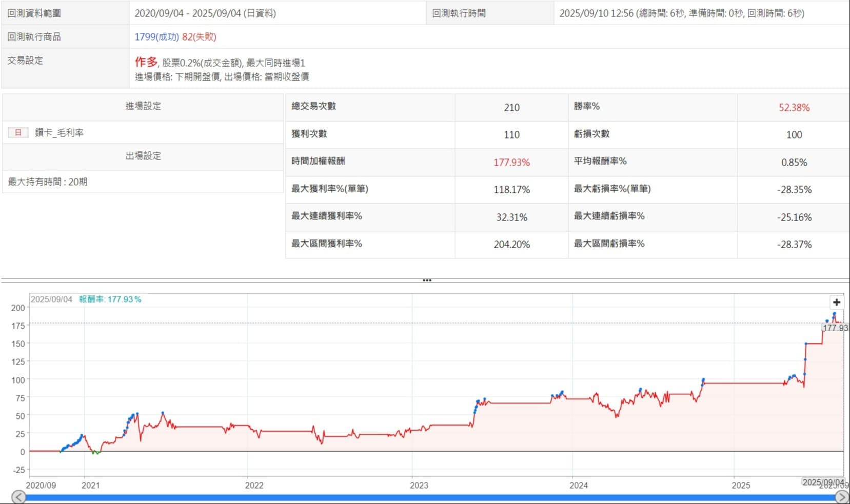This screenshot has height=504, width=850.
Task: Select the 鑽卡_毛利率 entry condition
Action: (x=59, y=133)
